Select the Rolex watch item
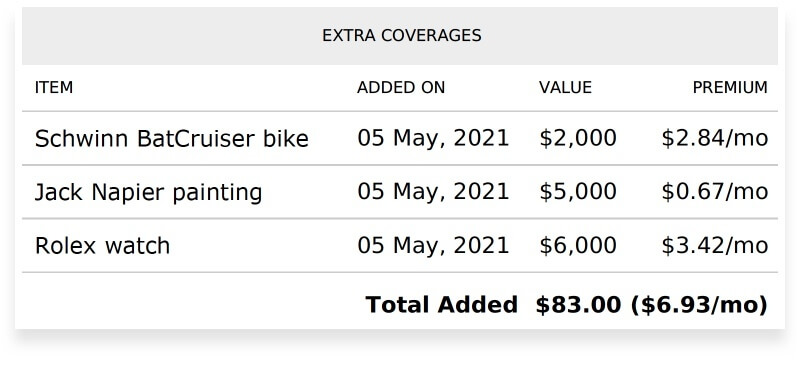The width and height of the screenshot is (800, 383). pos(102,246)
